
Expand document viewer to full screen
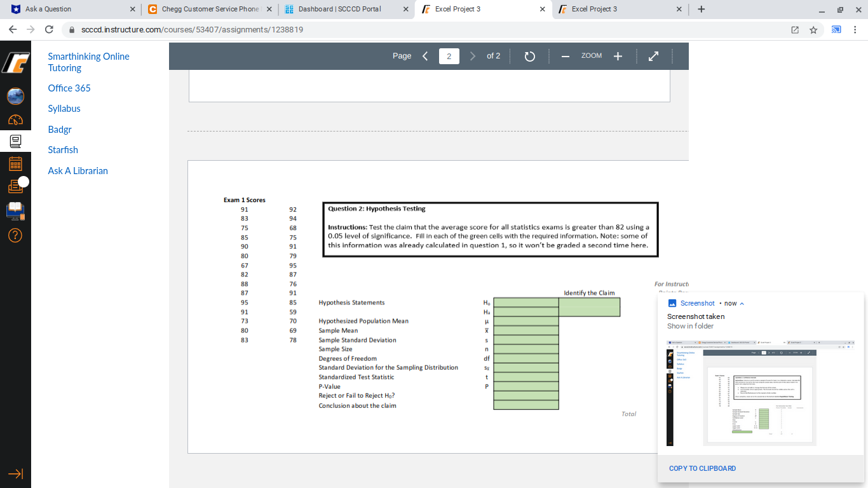(653, 56)
